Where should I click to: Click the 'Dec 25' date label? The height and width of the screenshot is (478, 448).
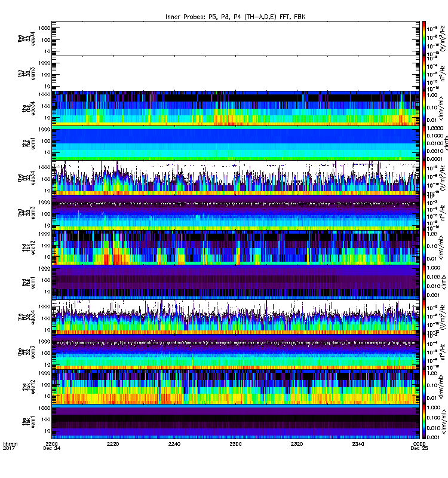[x=419, y=449]
